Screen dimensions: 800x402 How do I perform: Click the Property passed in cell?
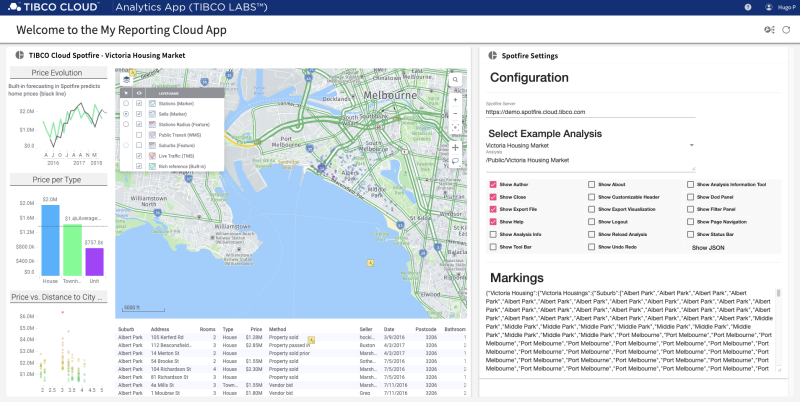289,345
